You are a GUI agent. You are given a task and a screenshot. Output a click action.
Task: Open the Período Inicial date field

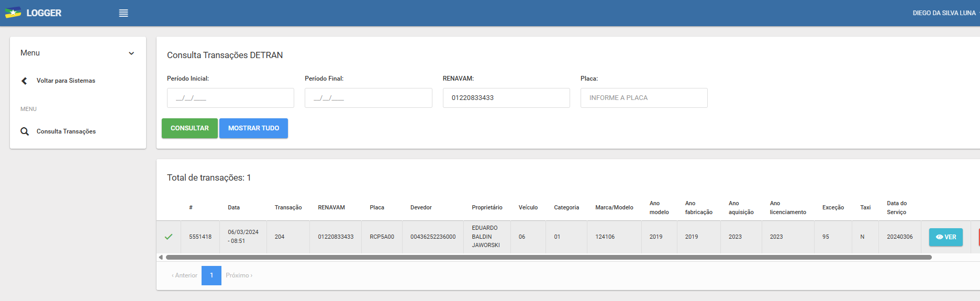point(230,98)
